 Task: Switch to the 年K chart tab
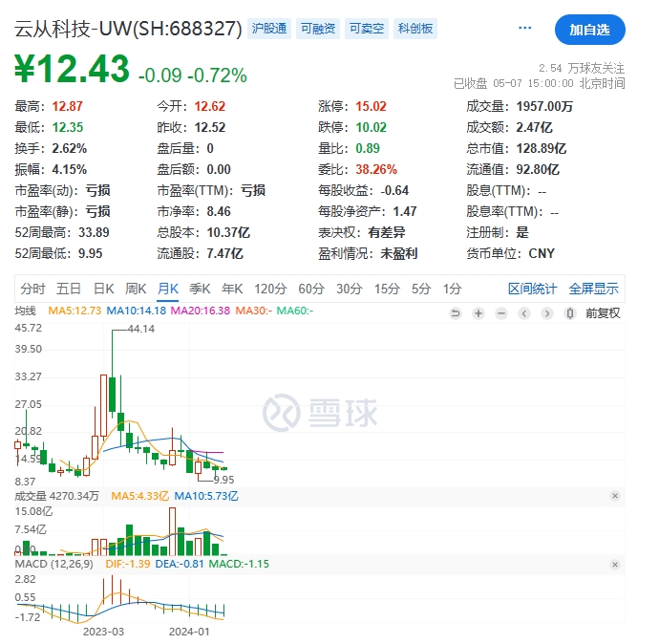pos(232,289)
